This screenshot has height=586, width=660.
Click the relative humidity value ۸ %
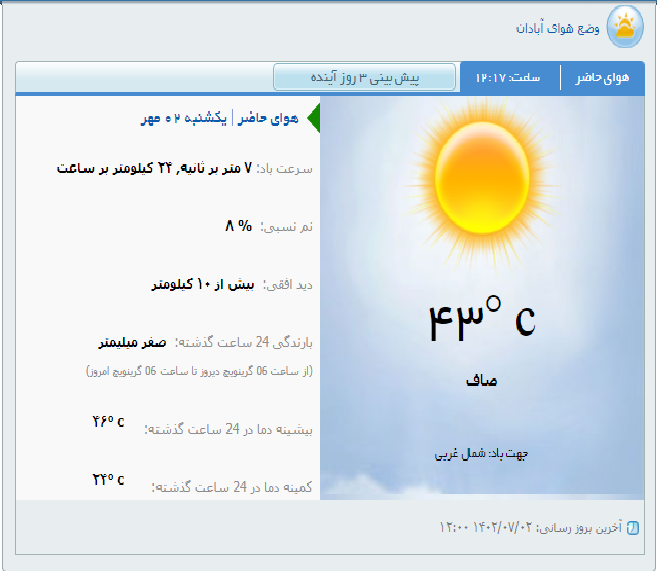coord(238,226)
